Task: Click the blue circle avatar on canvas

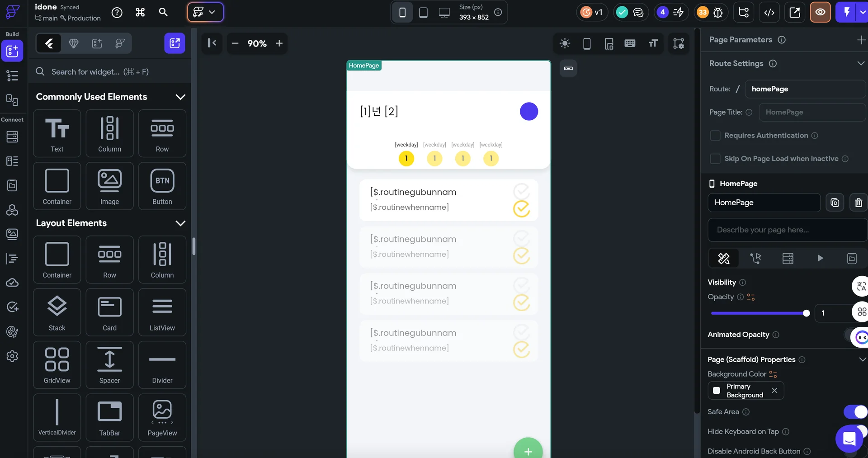Action: pos(529,111)
